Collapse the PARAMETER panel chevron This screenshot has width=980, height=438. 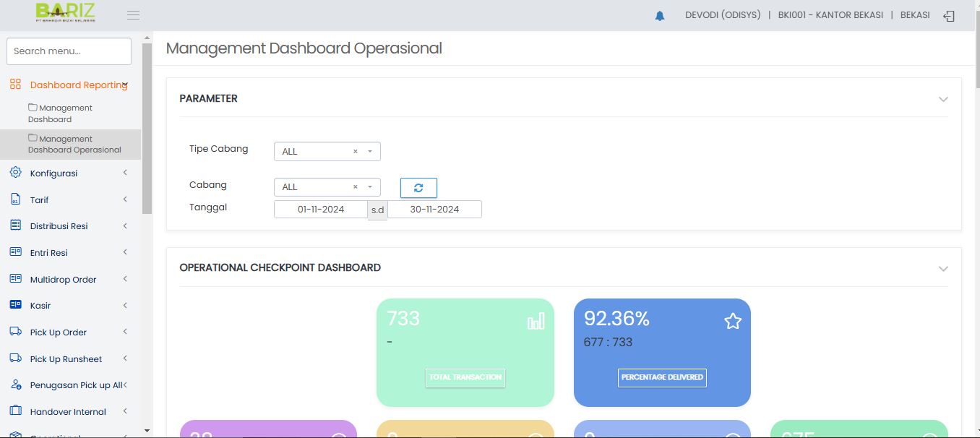coord(942,99)
